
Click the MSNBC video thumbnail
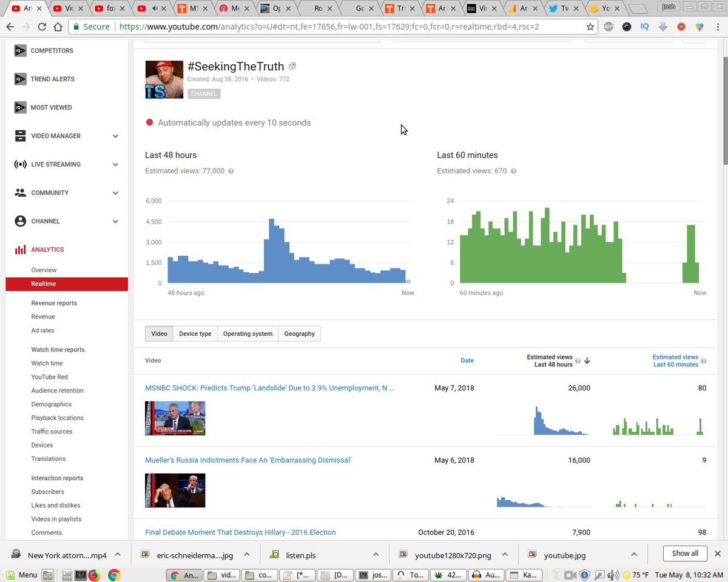175,418
